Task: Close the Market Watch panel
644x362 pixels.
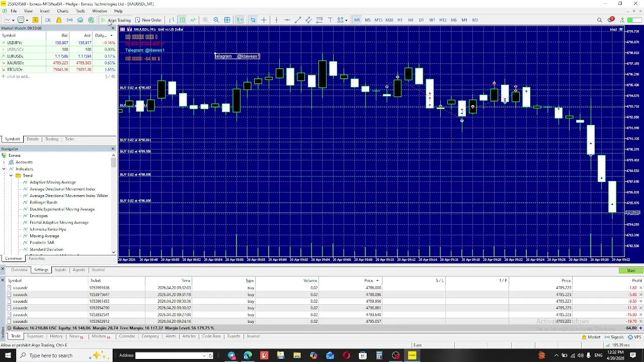Action: [x=113, y=28]
